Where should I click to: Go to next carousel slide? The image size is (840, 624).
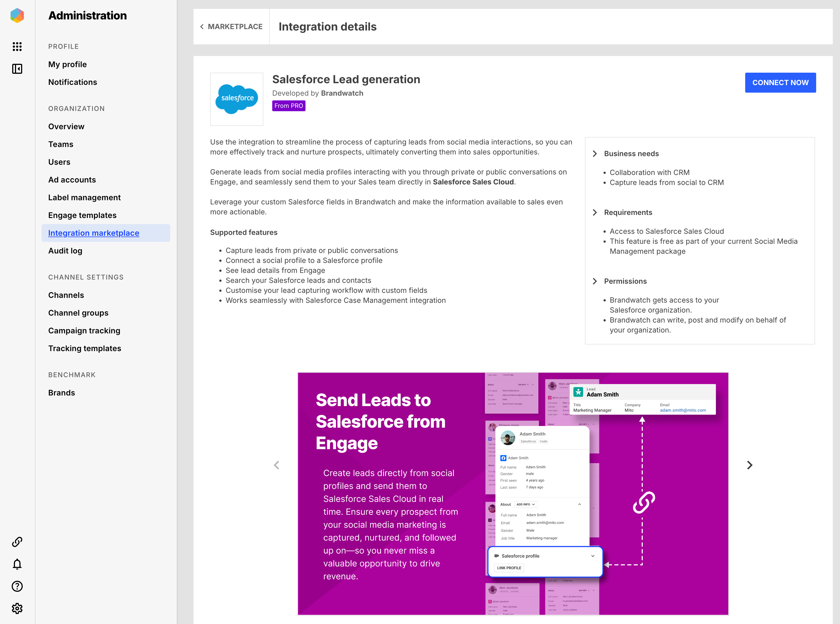click(x=750, y=465)
